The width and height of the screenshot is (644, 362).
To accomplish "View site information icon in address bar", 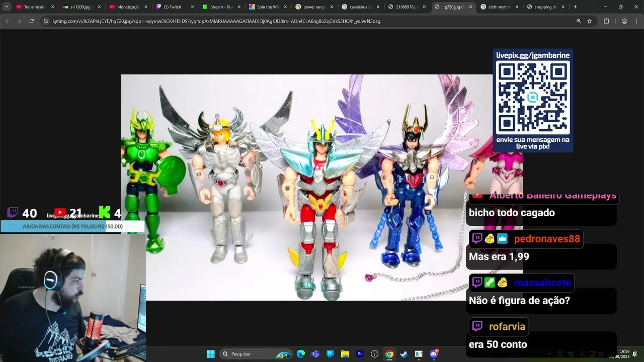I will pyautogui.click(x=46, y=21).
